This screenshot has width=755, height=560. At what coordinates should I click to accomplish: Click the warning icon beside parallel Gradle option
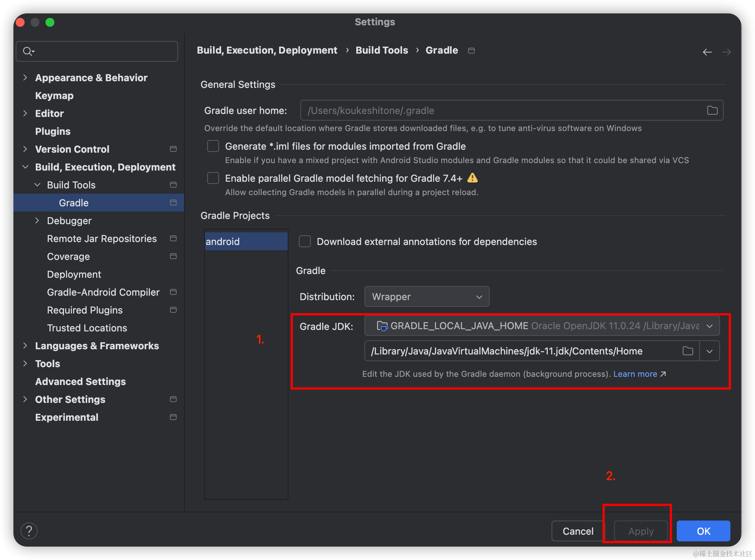point(473,178)
